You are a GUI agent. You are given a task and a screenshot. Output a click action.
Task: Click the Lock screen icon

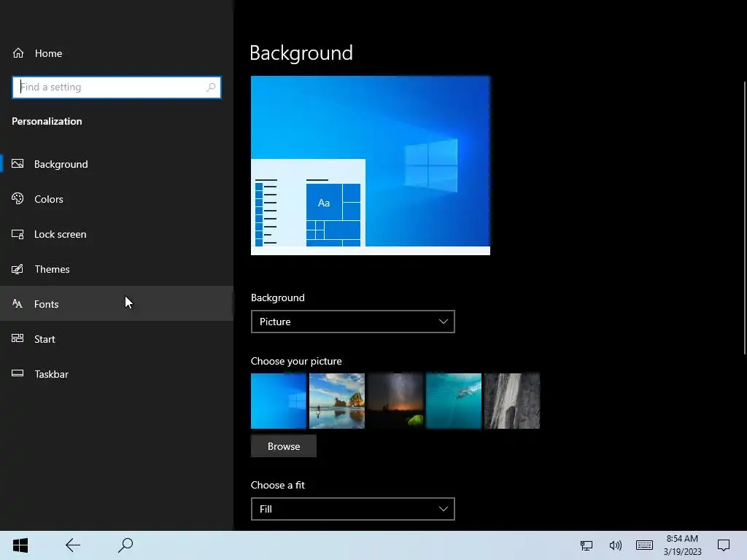pos(18,234)
